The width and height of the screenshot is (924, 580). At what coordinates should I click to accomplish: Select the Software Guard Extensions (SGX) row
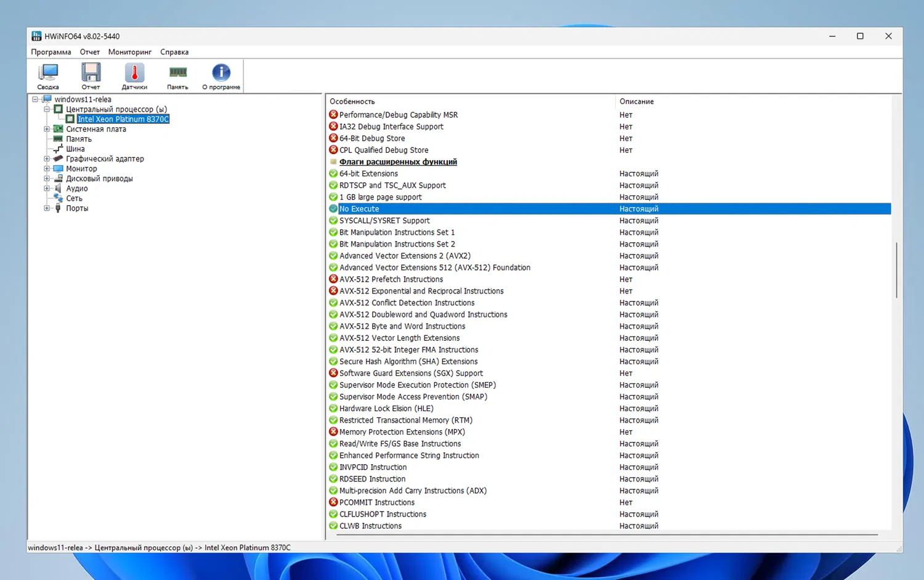pyautogui.click(x=411, y=374)
